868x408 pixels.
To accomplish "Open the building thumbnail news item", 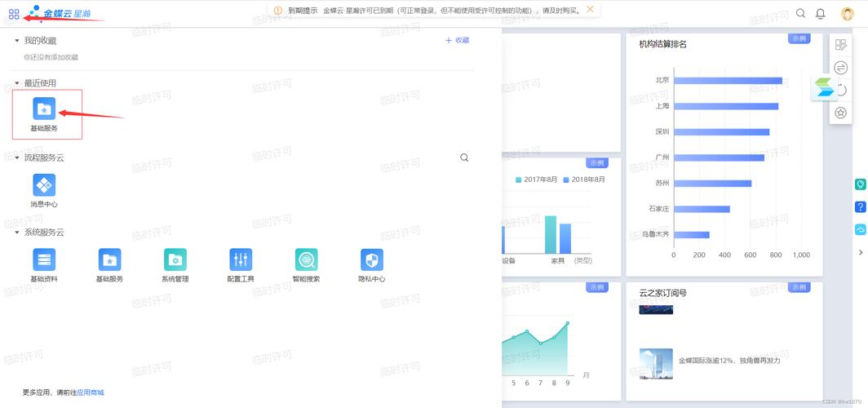I will (x=656, y=364).
